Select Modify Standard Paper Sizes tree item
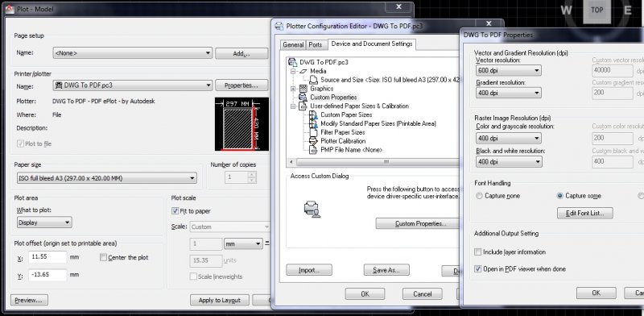 (378, 123)
